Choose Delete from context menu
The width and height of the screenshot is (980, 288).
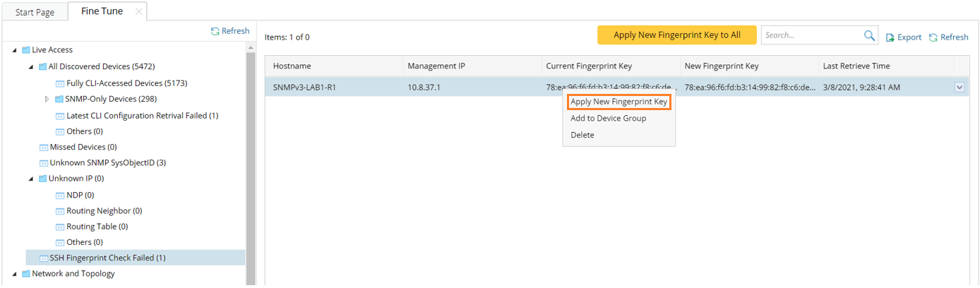tap(582, 135)
